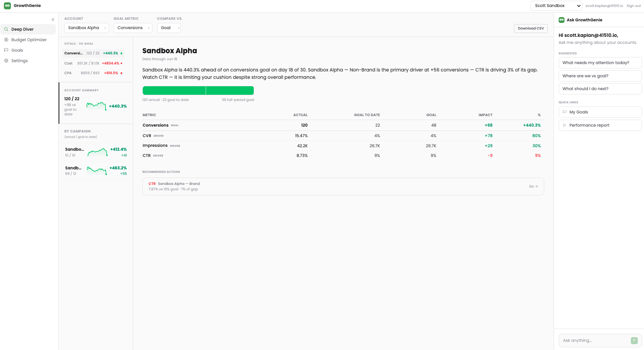Click the flag icon beside My Goals

click(564, 112)
